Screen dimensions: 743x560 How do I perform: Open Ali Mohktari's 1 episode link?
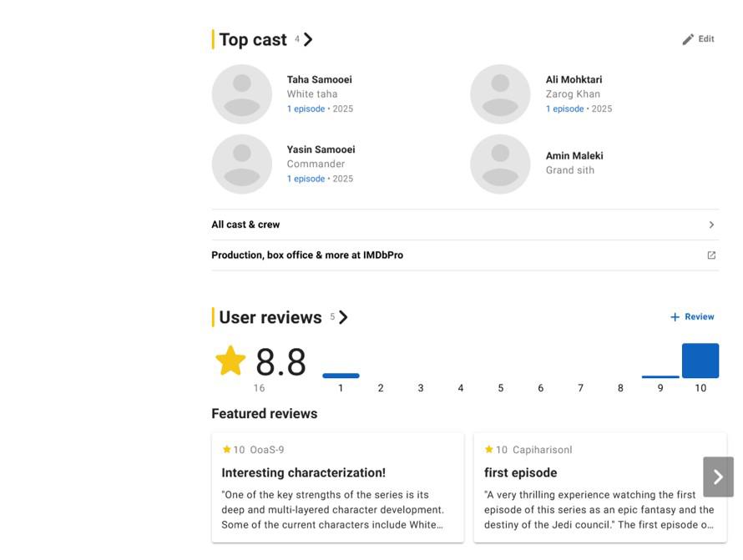565,109
